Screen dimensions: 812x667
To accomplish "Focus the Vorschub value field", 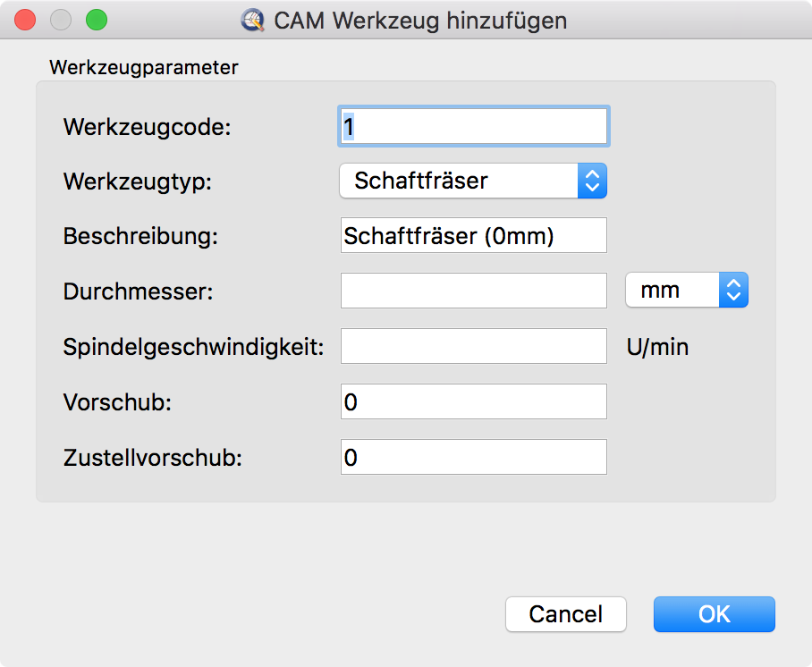I will tap(474, 401).
